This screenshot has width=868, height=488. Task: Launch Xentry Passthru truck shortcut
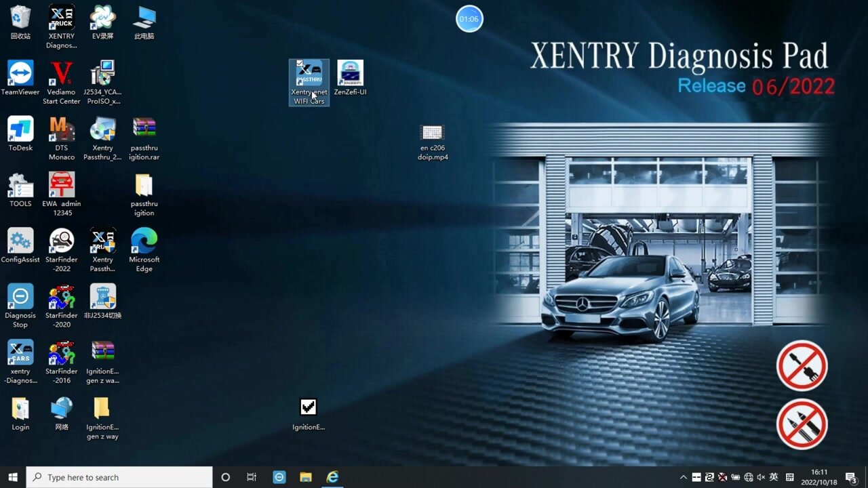coord(103,250)
